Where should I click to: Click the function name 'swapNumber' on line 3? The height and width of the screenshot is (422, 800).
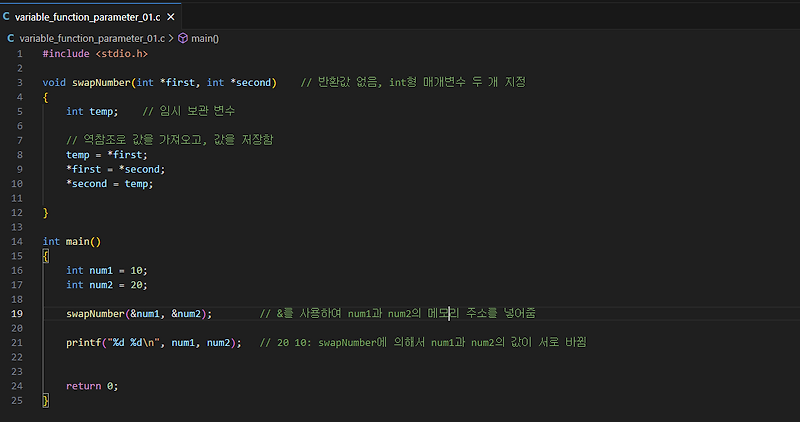[101, 83]
